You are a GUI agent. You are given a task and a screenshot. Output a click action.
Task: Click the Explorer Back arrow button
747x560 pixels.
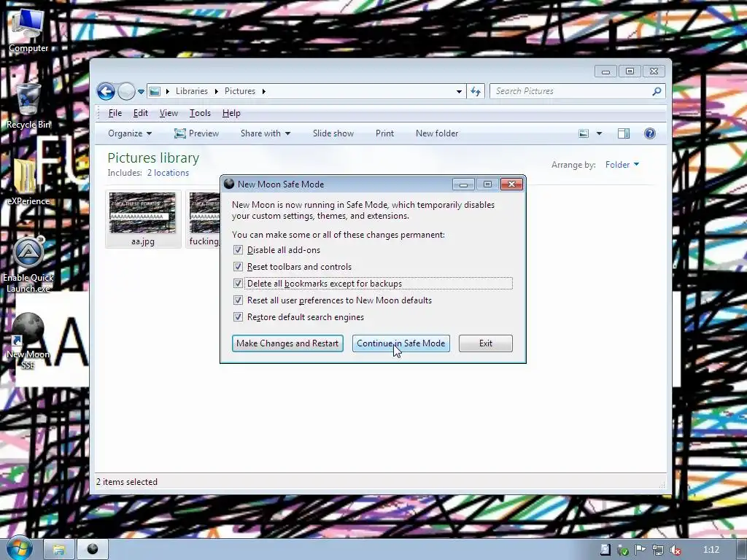(x=106, y=91)
